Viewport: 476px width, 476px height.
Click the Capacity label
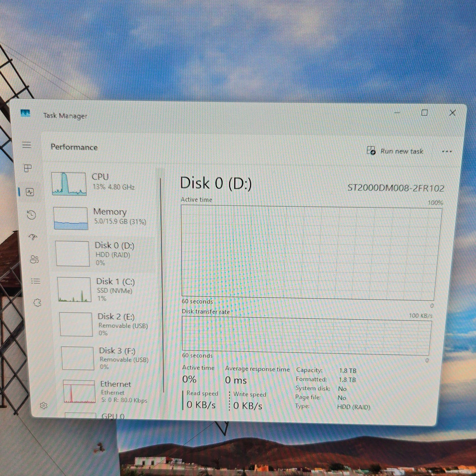click(x=309, y=370)
